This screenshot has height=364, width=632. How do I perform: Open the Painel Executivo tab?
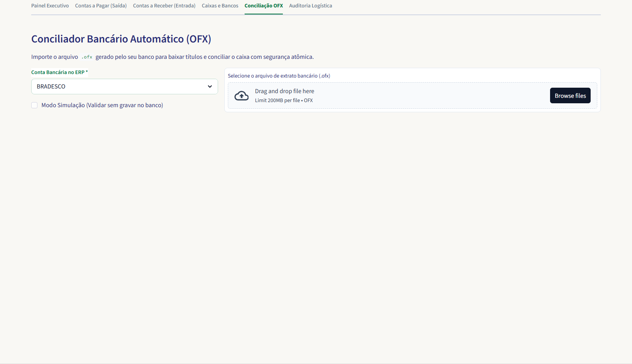coord(50,6)
